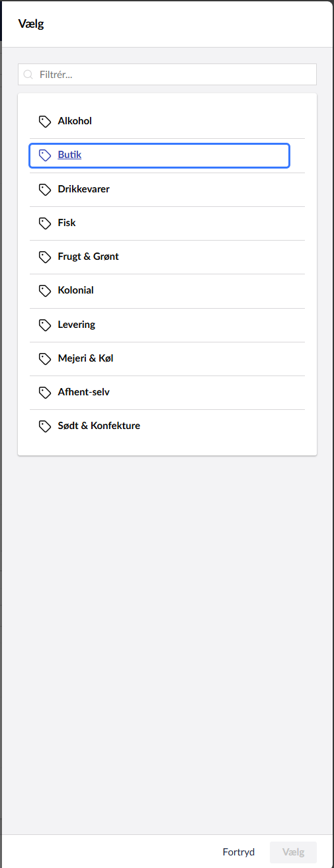334x868 pixels.
Task: Click the Fortryd cancel button
Action: [239, 852]
